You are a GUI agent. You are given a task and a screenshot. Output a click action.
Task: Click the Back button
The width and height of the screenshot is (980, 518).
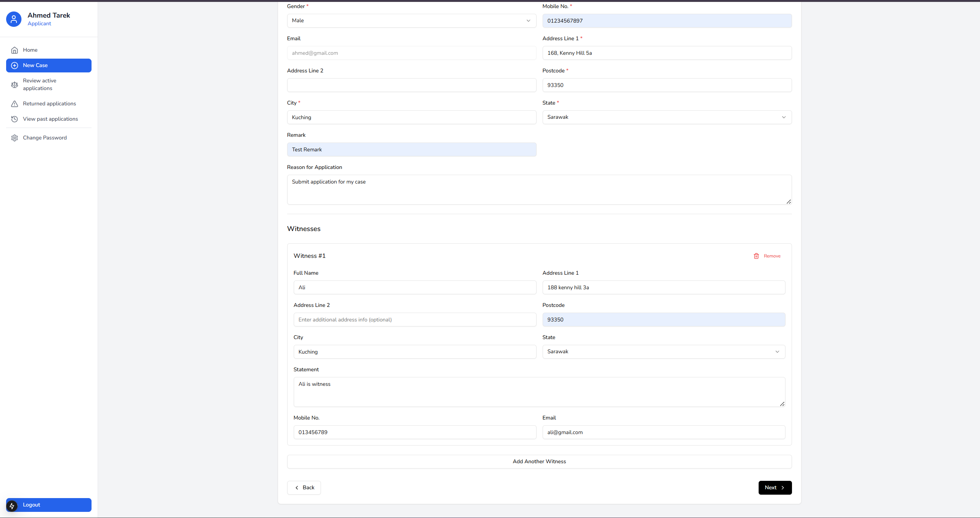(x=304, y=488)
